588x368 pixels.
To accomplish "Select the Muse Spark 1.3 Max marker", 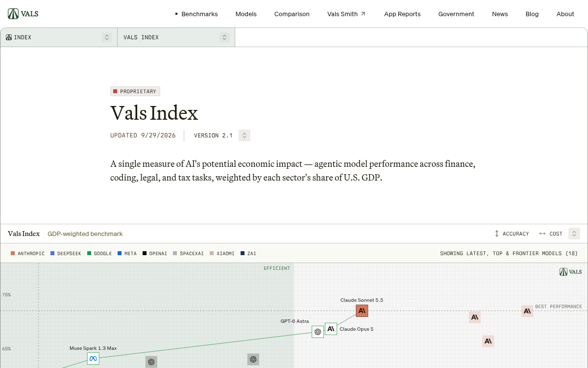I will 93,359.
